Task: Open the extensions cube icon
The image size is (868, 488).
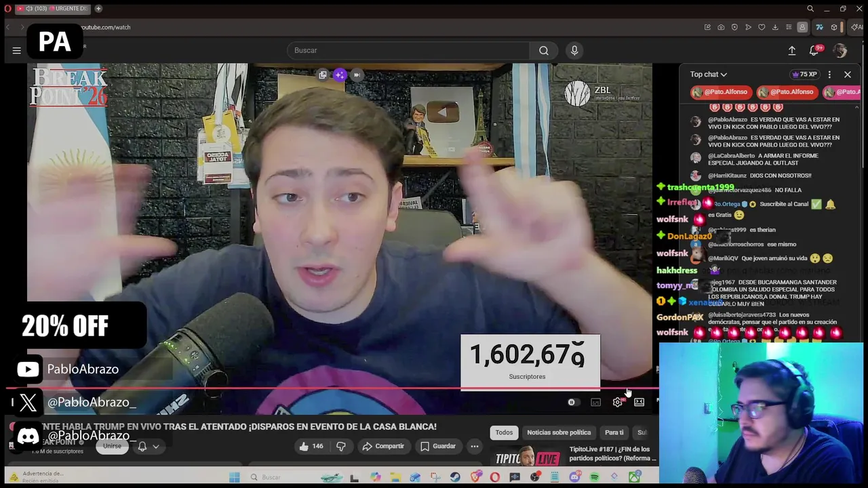Action: coord(834,27)
